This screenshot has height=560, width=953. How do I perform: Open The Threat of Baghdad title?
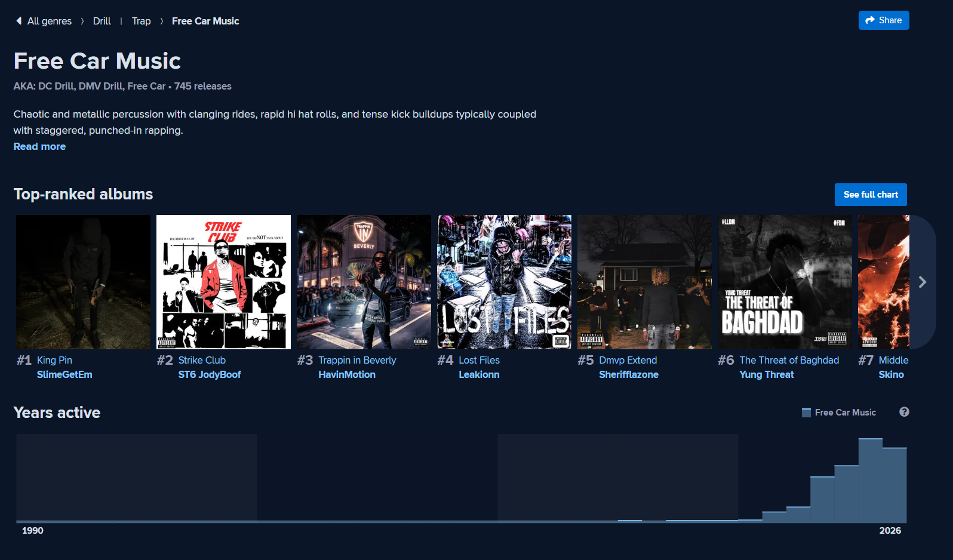[789, 360]
